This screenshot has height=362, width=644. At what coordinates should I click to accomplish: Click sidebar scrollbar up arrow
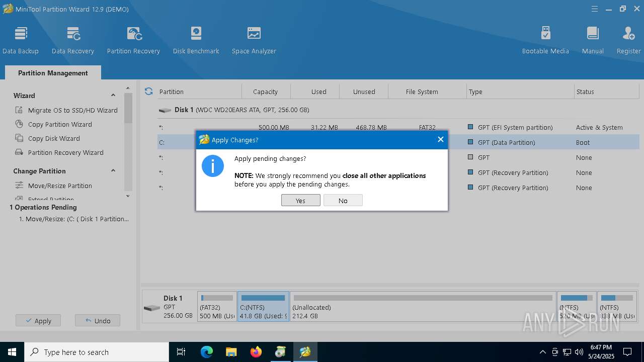pyautogui.click(x=128, y=88)
